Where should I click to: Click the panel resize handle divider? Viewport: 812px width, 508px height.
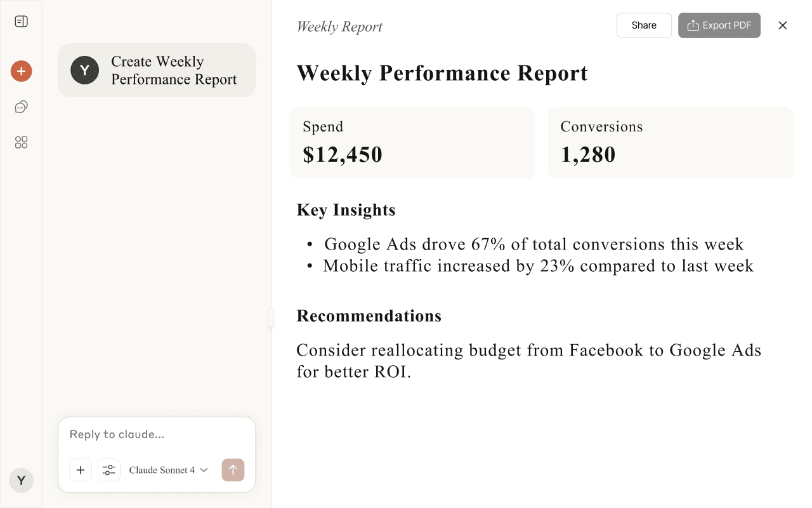point(271,317)
